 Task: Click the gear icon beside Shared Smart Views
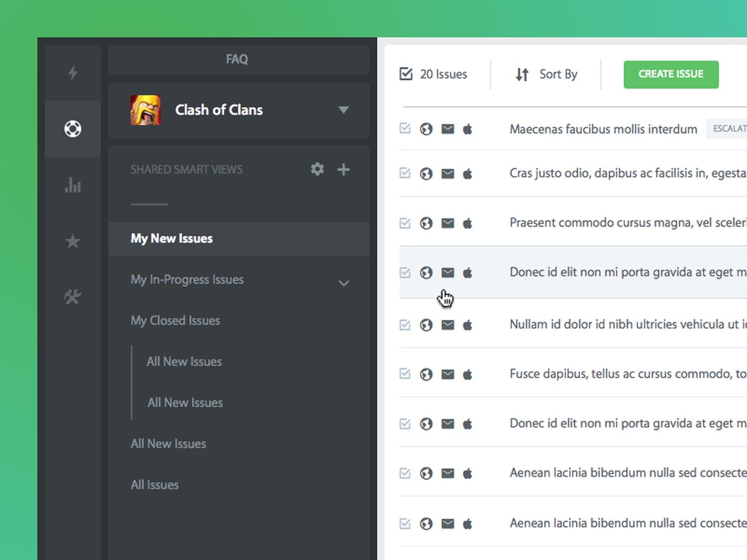(317, 169)
